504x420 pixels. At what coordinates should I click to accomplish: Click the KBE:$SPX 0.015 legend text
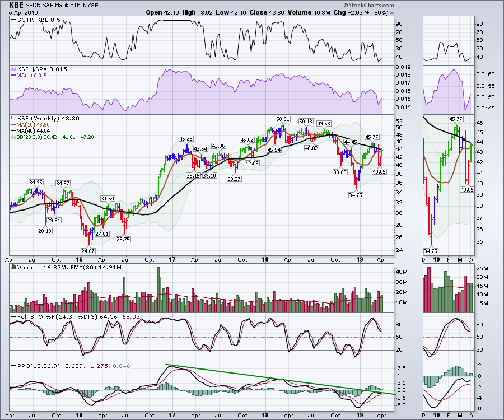point(42,69)
